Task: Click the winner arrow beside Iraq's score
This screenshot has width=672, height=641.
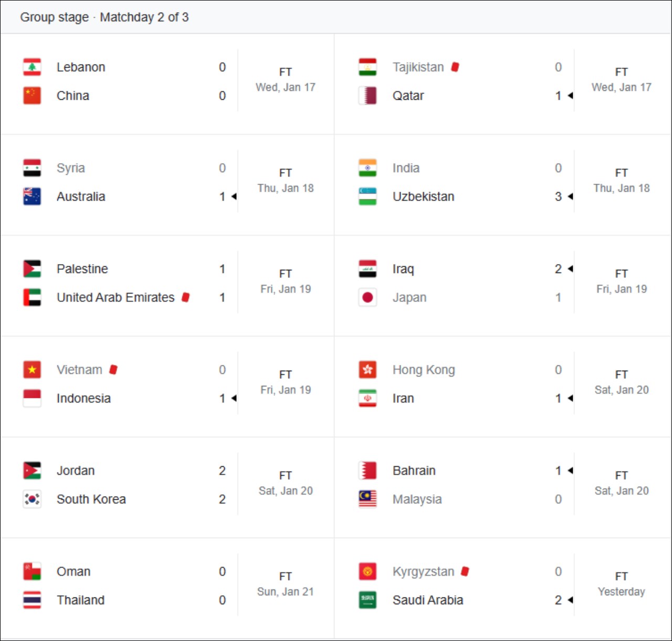Action: (571, 268)
